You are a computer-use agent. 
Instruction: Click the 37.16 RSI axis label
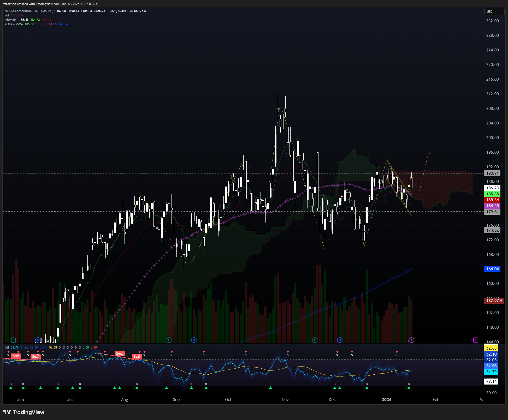pyautogui.click(x=491, y=382)
